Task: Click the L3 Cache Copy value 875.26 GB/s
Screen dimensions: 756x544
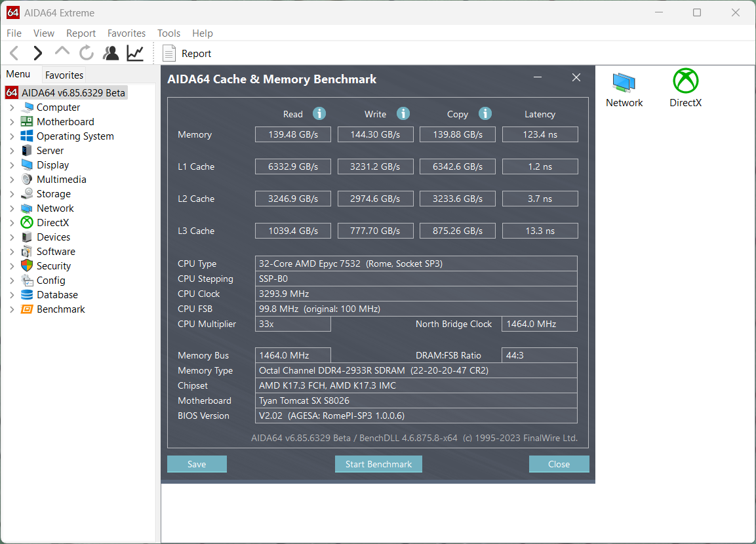Action: [458, 231]
